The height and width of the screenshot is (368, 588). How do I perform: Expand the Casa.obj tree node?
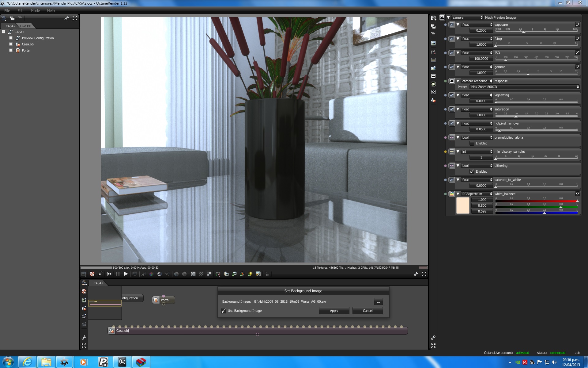(11, 44)
